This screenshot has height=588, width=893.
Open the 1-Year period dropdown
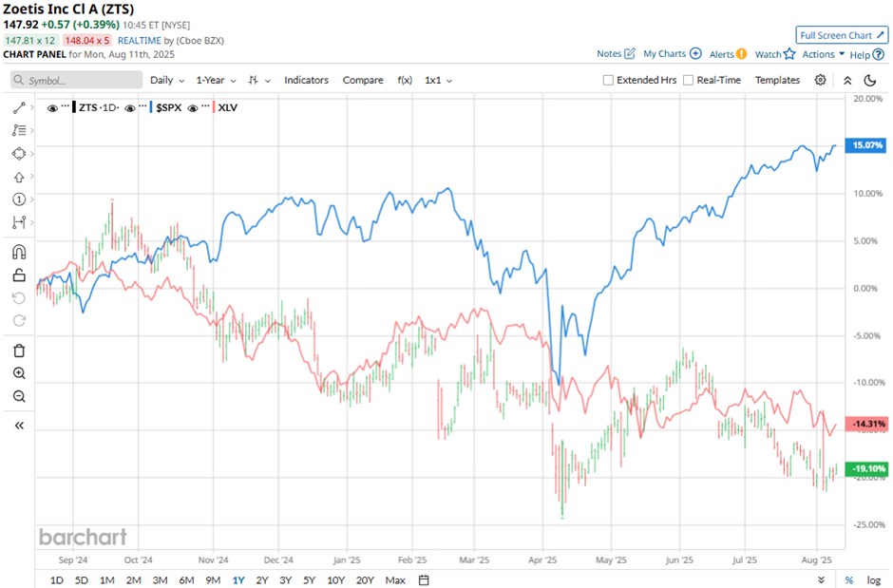216,80
